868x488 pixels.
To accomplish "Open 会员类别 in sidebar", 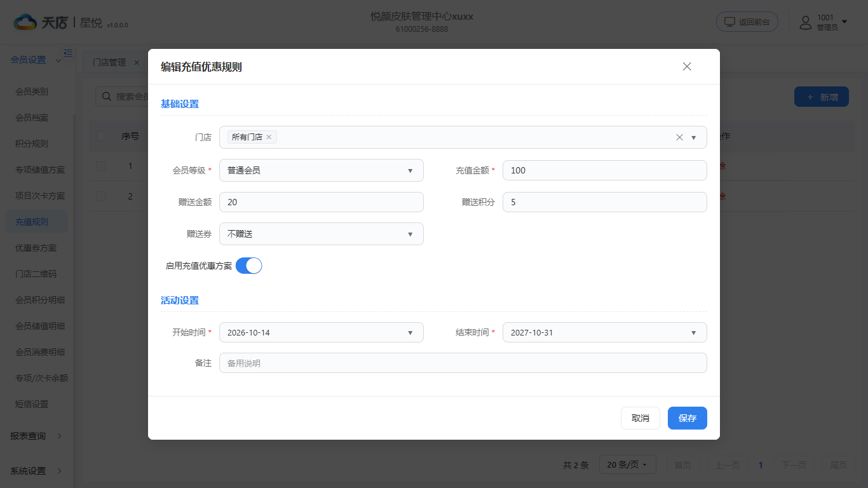I will point(32,91).
